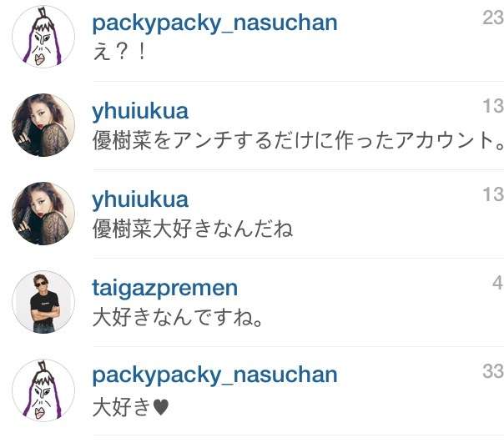Click timestamp on taigazpremen comment
Screen dimensions: 504x448
[497, 283]
